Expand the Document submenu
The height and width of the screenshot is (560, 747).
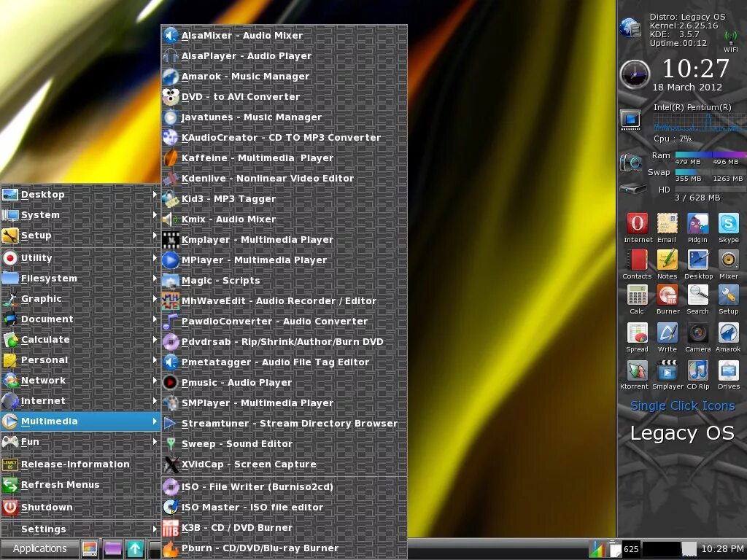[80, 319]
